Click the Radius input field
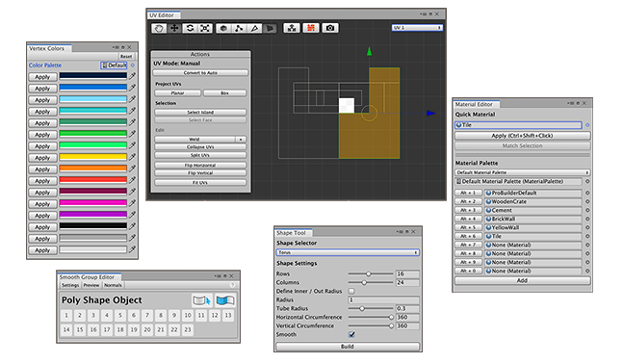 [x=383, y=299]
